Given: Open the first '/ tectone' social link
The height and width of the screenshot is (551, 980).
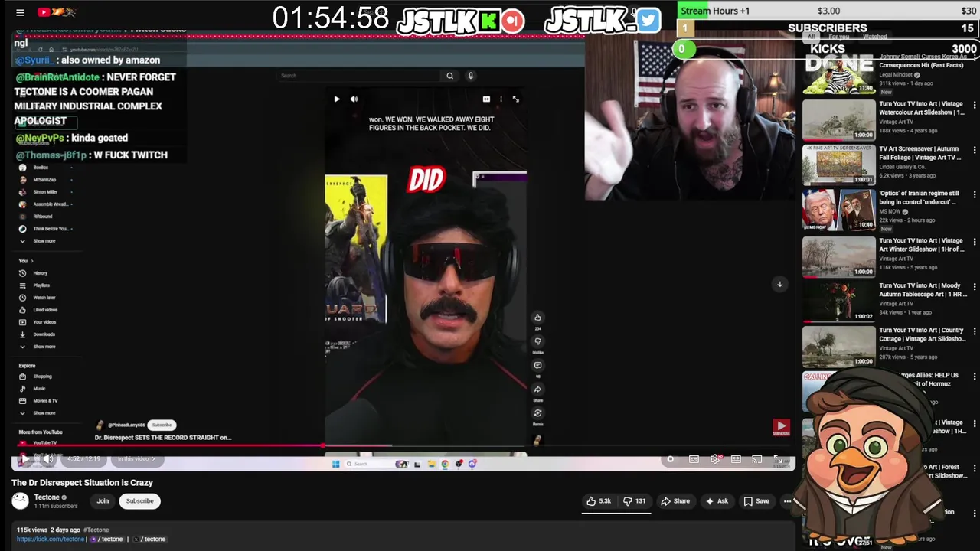Looking at the screenshot, I should click(106, 539).
